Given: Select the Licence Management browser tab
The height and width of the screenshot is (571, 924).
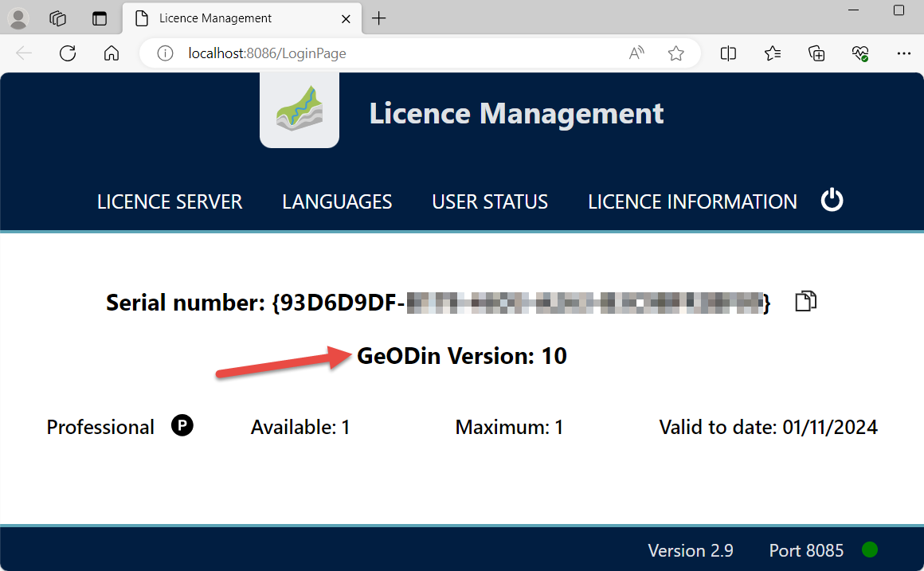Looking at the screenshot, I should [242, 18].
